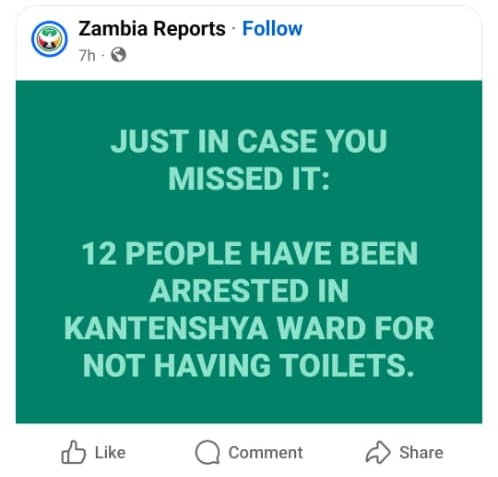
Task: Follow the Zambia Reports page
Action: click(272, 29)
